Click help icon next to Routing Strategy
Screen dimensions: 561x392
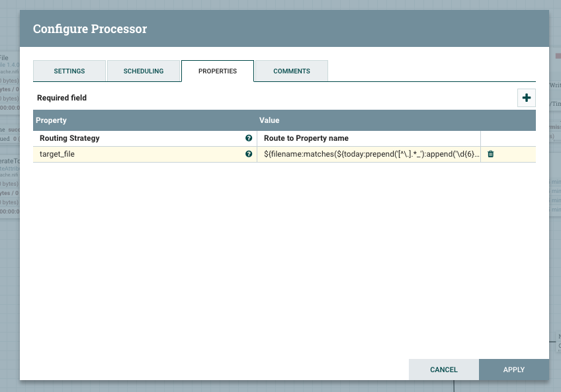point(249,138)
